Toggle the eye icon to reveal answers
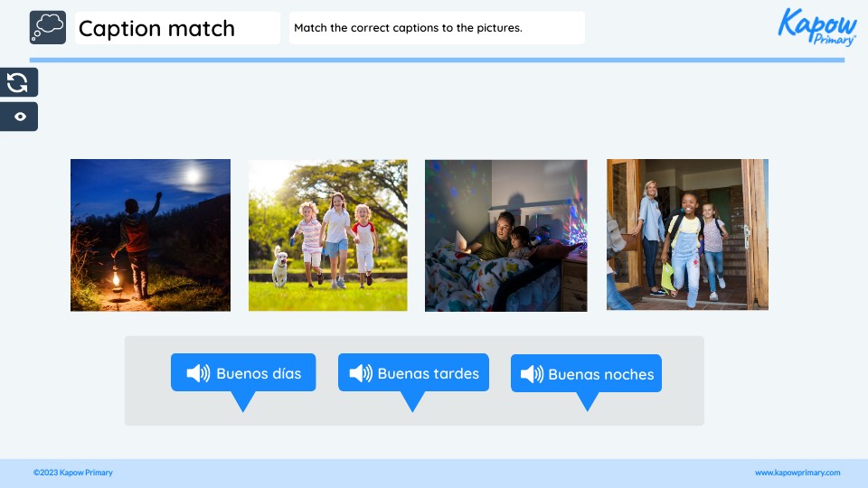The image size is (868, 488). 19,117
